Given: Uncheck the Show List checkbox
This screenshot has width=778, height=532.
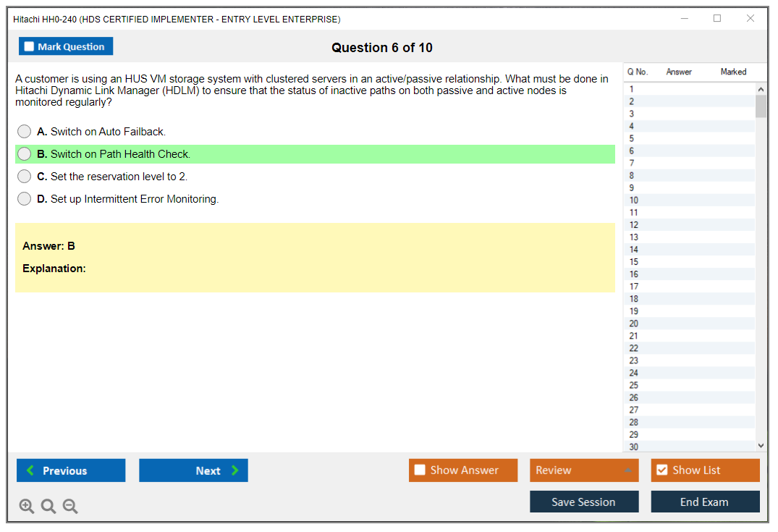Looking at the screenshot, I should coord(661,470).
